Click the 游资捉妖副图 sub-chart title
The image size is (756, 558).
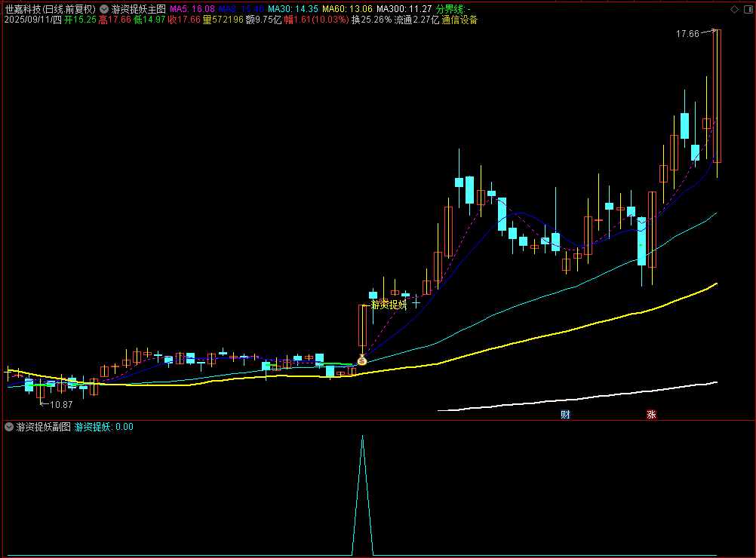tap(44, 427)
